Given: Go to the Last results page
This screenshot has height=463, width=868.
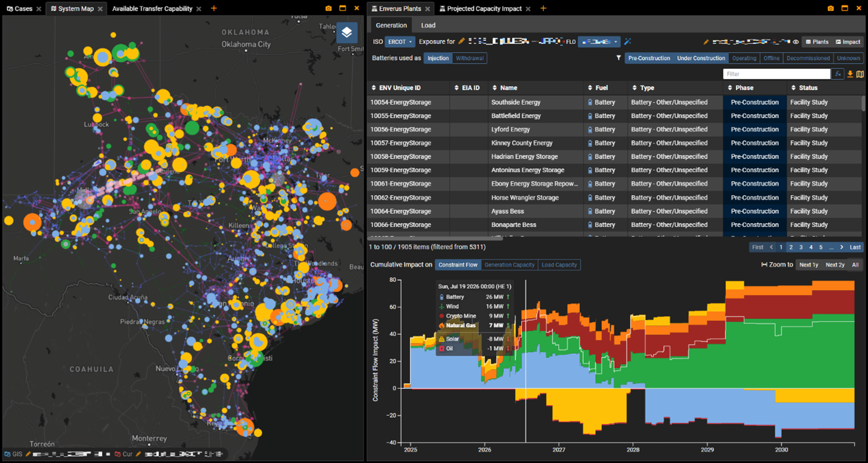Looking at the screenshot, I should tap(855, 247).
